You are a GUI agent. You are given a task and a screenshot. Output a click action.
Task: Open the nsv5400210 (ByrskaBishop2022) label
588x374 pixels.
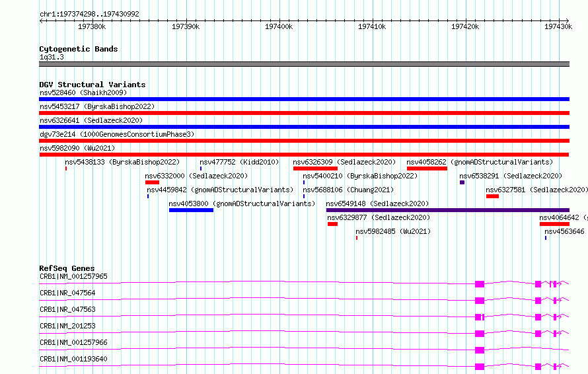360,176
